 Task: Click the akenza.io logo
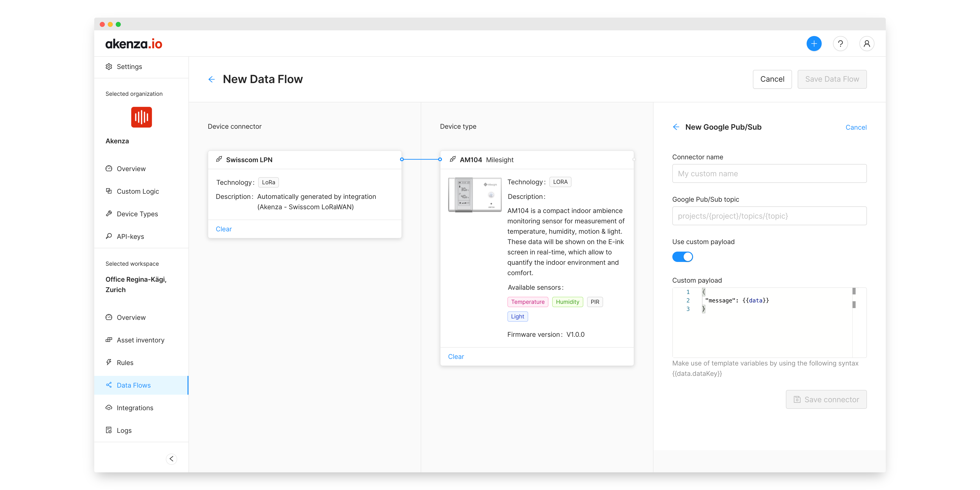coord(134,44)
